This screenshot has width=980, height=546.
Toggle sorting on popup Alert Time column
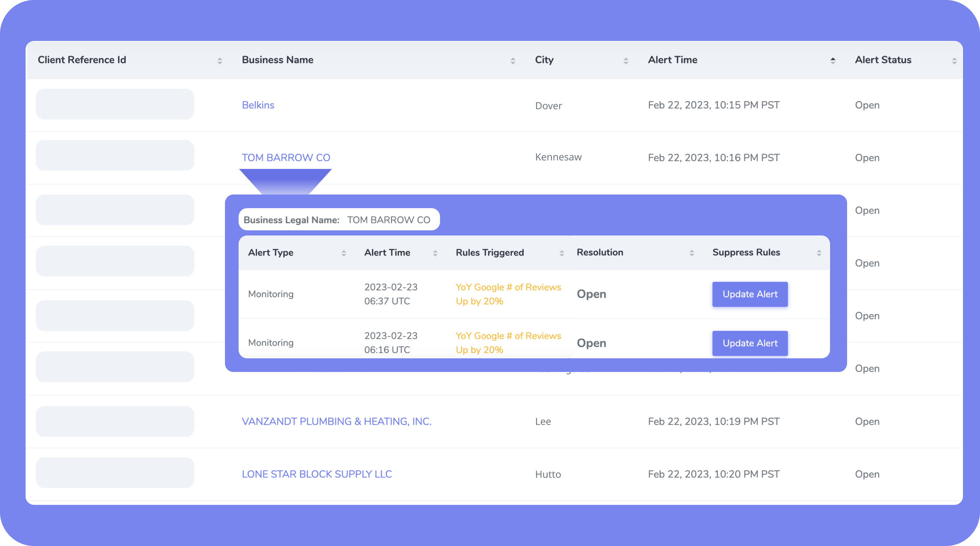tap(436, 253)
